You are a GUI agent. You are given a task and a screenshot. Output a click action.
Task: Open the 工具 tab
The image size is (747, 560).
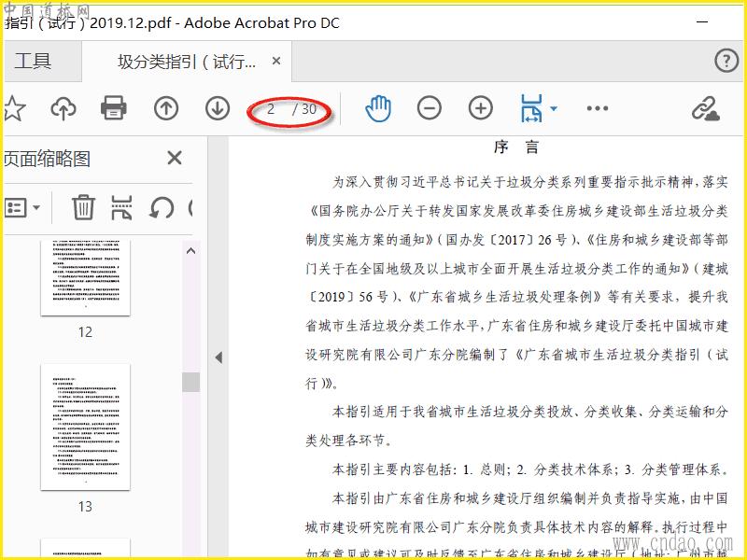[x=33, y=61]
